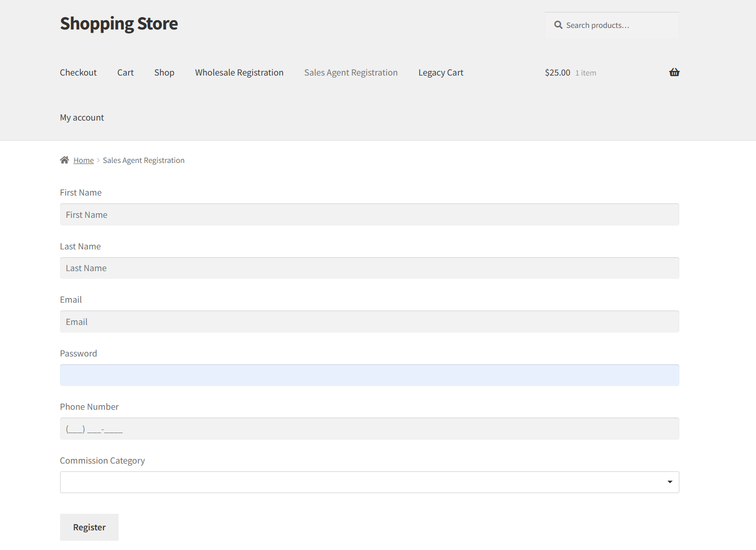The image size is (756, 550).
Task: Open the Shop menu item
Action: [164, 72]
